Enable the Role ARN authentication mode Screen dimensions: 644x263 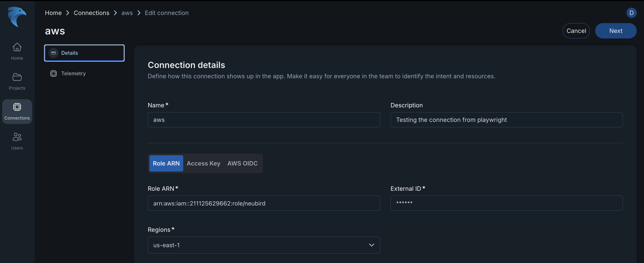point(166,163)
